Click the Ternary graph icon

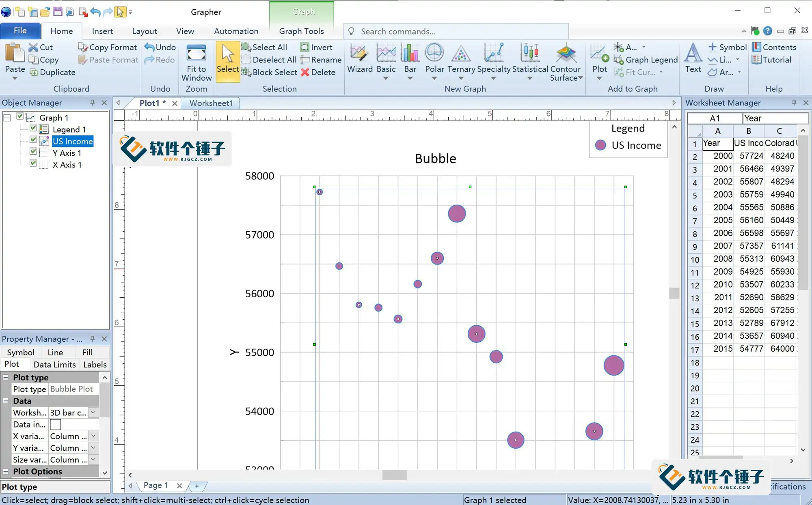click(461, 53)
